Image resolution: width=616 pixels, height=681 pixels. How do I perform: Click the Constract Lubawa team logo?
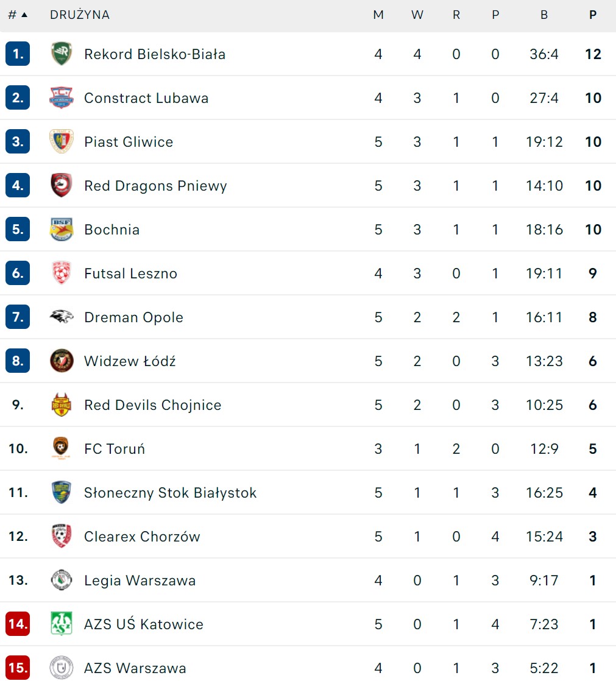pos(62,98)
